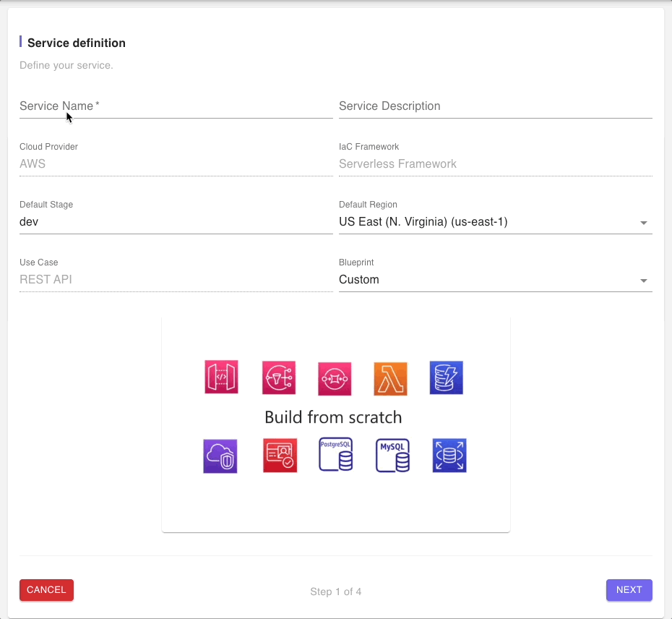Click the blue RDS scaling database icon
672x619 pixels.
(x=449, y=455)
